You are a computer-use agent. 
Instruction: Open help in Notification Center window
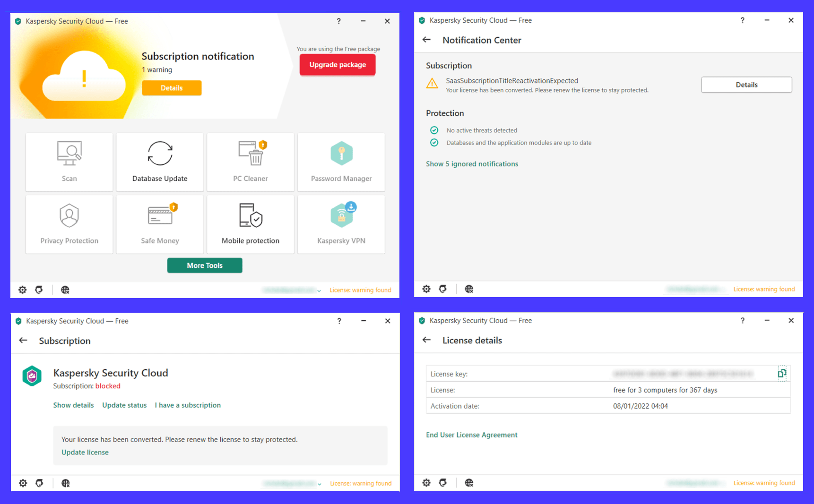(x=742, y=20)
